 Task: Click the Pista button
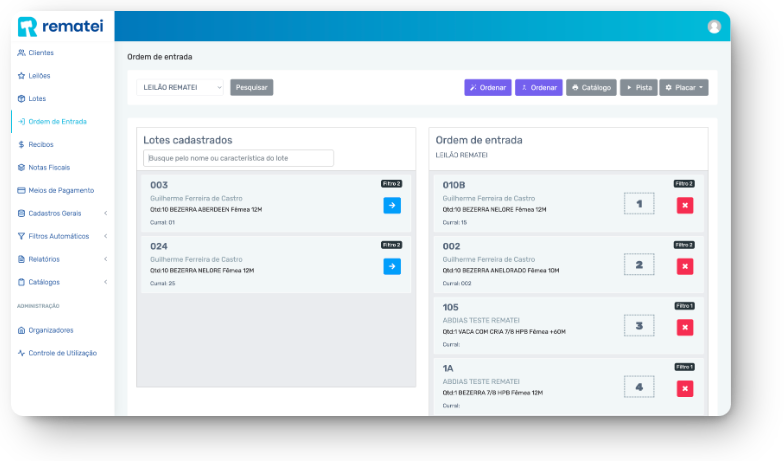coord(639,87)
